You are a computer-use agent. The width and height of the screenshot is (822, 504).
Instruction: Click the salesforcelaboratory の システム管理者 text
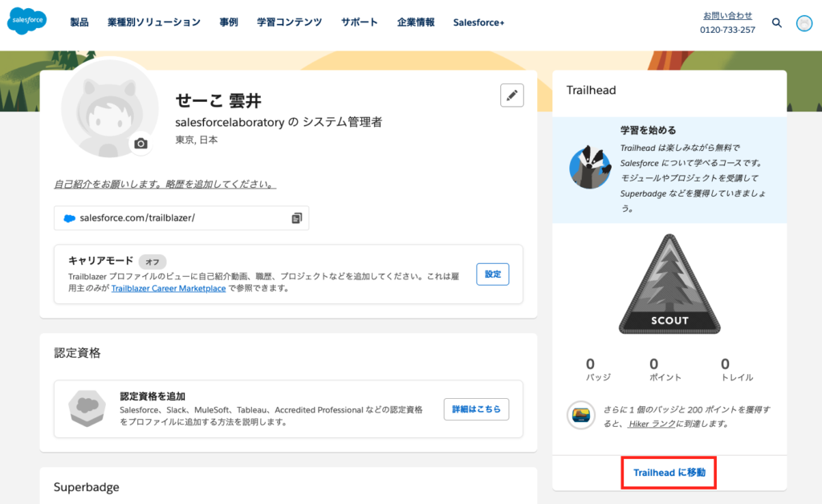point(279,122)
